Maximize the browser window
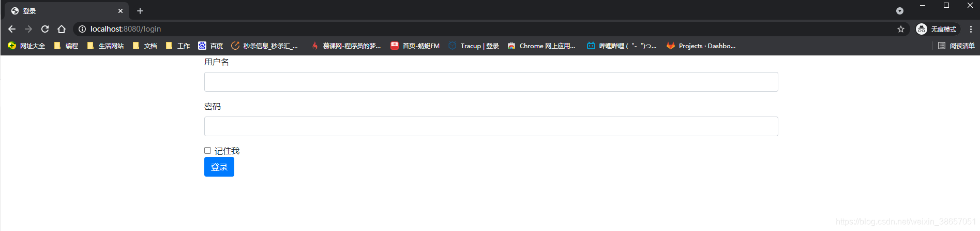This screenshot has width=980, height=231. tap(946, 5)
